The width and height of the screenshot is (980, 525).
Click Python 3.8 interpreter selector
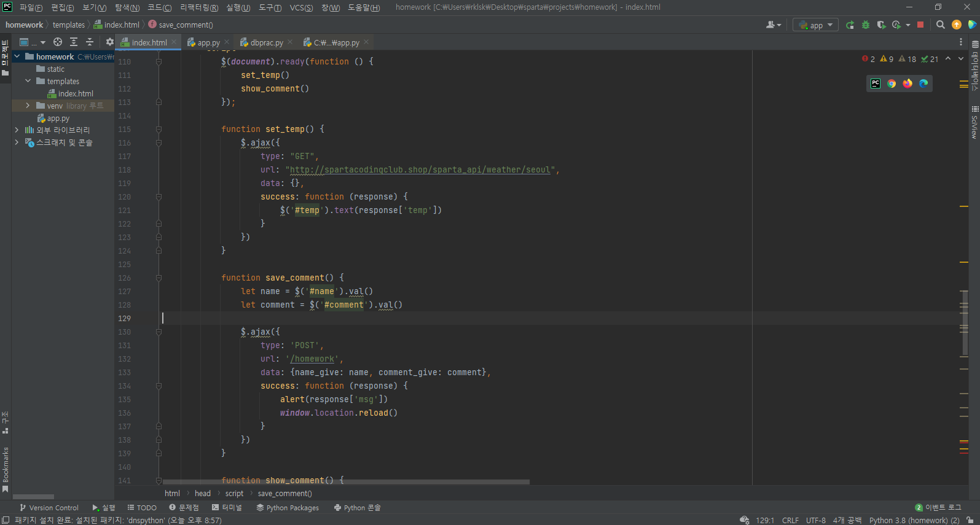pyautogui.click(x=914, y=520)
